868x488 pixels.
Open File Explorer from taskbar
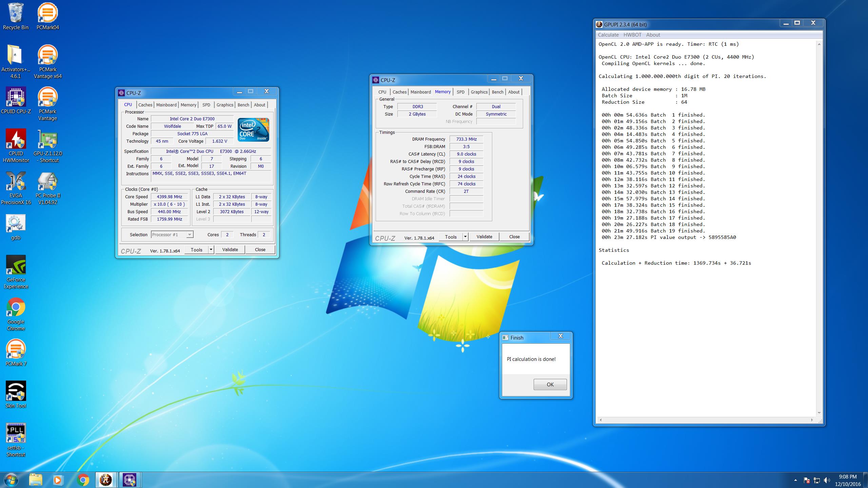click(35, 480)
